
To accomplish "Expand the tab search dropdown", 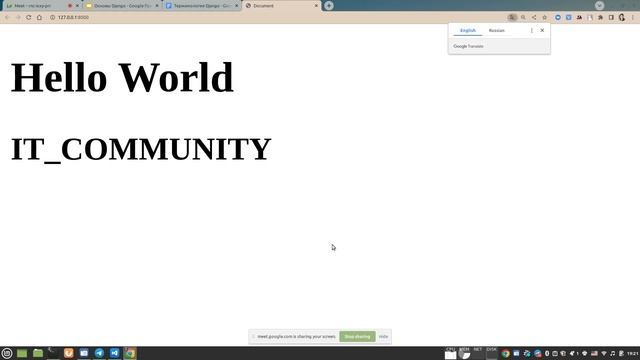I will click(x=599, y=5).
